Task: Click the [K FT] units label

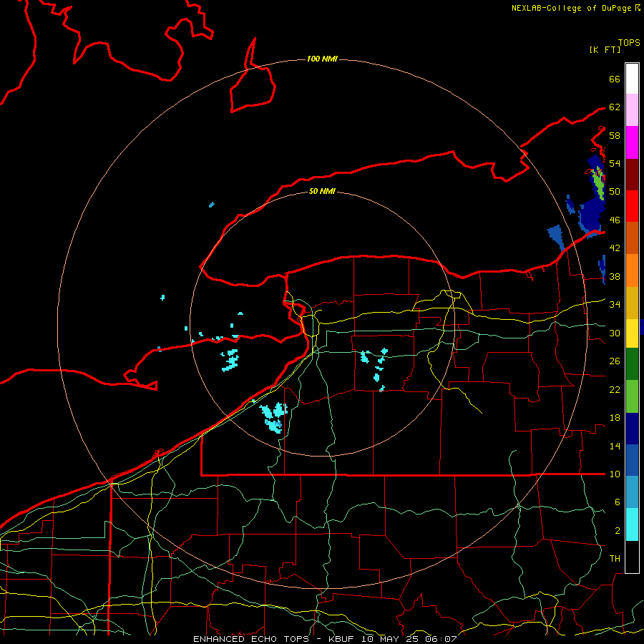Action: click(x=605, y=49)
